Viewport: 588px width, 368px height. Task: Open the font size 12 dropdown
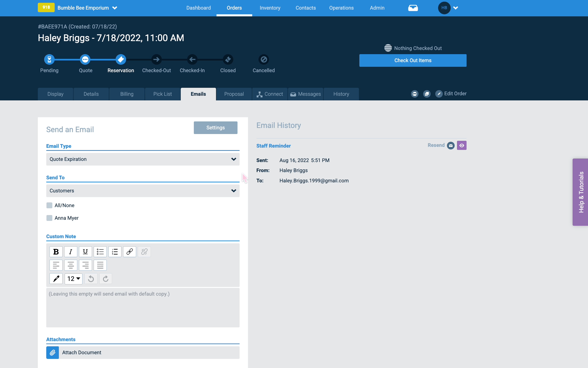click(74, 279)
